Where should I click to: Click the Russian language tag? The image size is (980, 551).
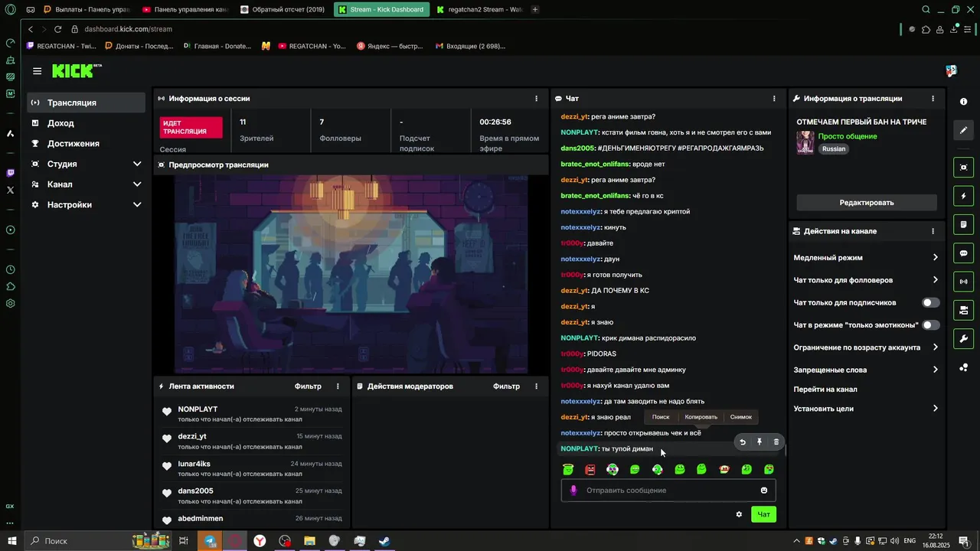pyautogui.click(x=834, y=149)
